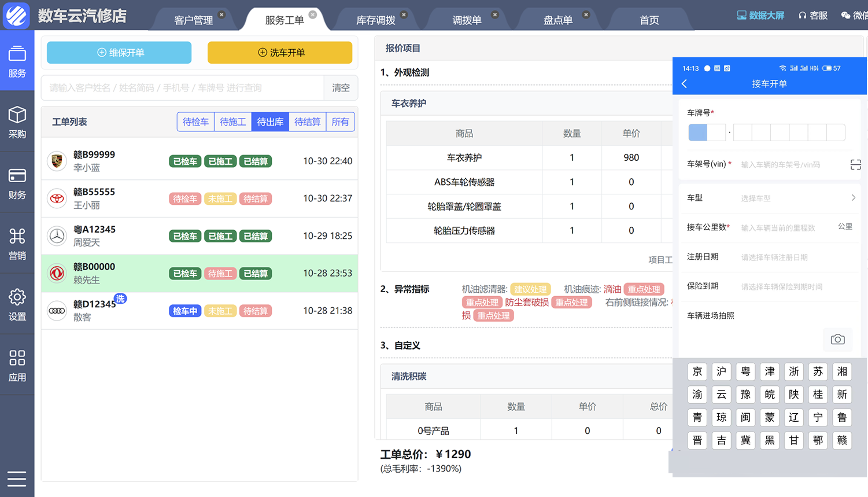Screen dimensions: 868x497
Task: Click the 维保开单 button
Action: click(119, 53)
